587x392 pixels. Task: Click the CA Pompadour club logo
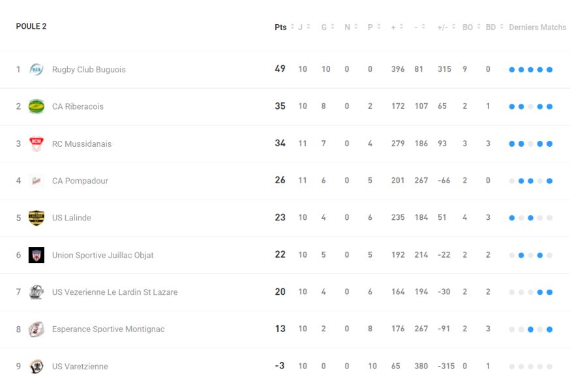[x=37, y=181]
